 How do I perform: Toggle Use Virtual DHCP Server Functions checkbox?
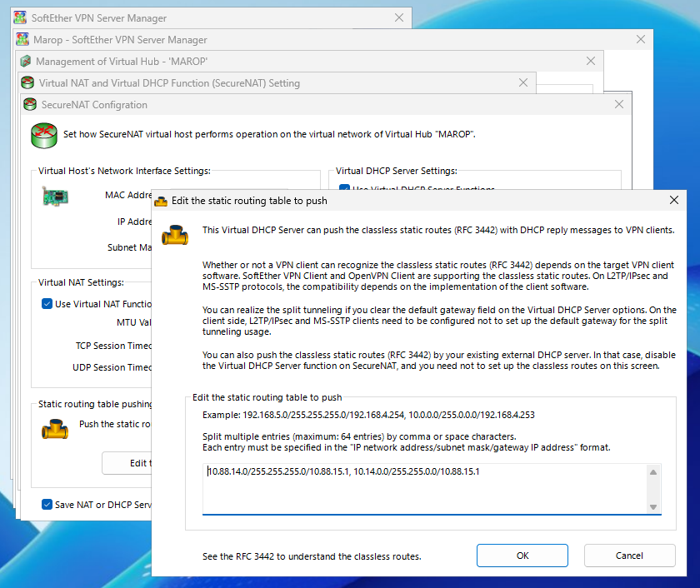(344, 187)
